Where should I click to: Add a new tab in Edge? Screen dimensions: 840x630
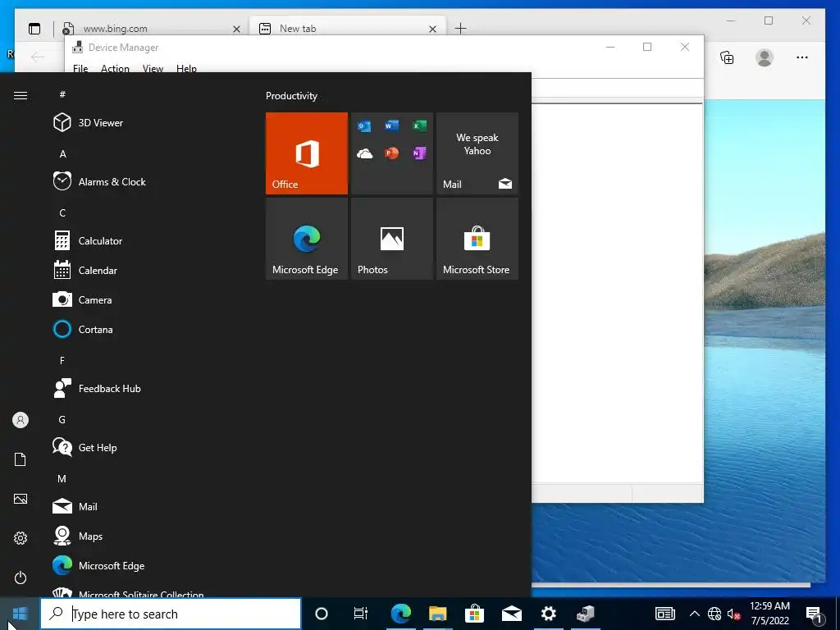tap(460, 29)
